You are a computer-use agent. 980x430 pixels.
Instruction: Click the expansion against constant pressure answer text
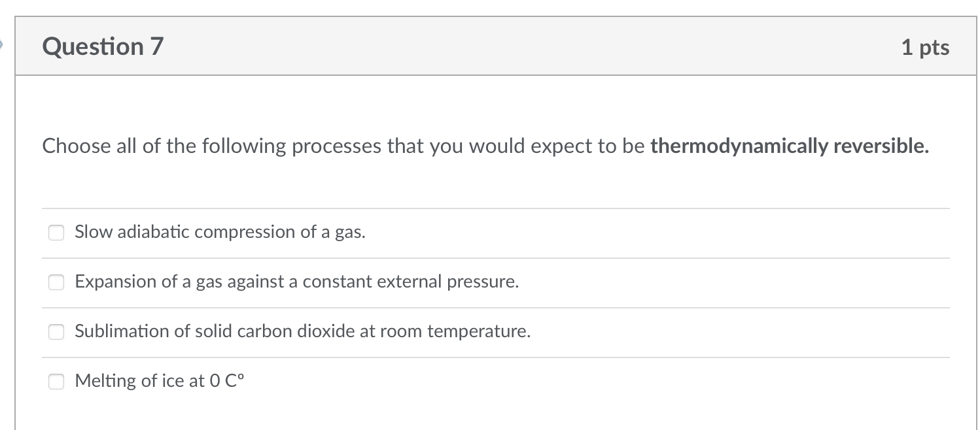(x=296, y=282)
